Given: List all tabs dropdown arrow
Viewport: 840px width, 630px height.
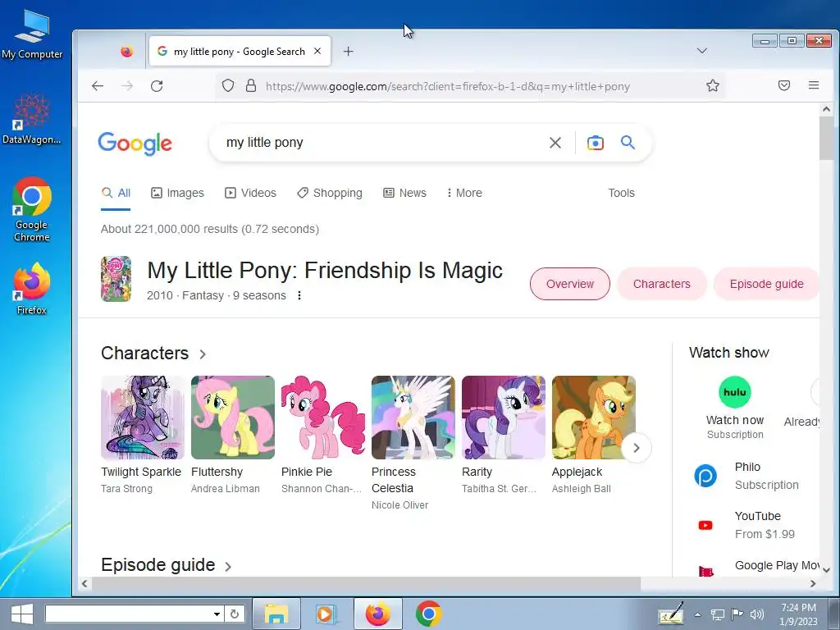Looking at the screenshot, I should 702,51.
